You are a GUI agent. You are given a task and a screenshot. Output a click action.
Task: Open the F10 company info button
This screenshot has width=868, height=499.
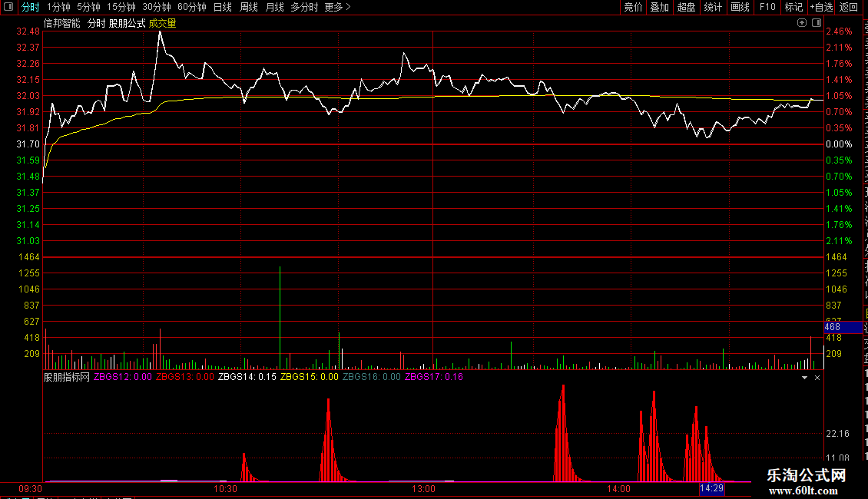tap(767, 7)
